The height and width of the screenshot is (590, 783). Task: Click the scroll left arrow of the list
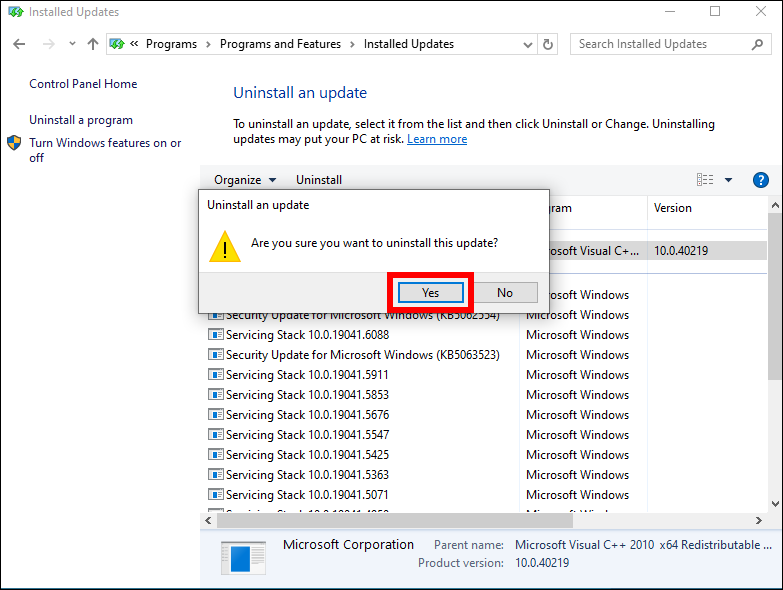click(208, 521)
